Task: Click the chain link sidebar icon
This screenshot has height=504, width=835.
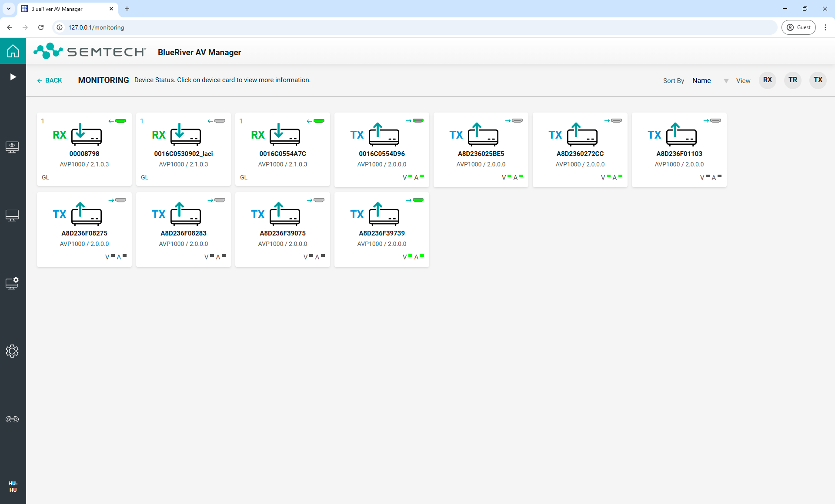Action: (x=12, y=419)
